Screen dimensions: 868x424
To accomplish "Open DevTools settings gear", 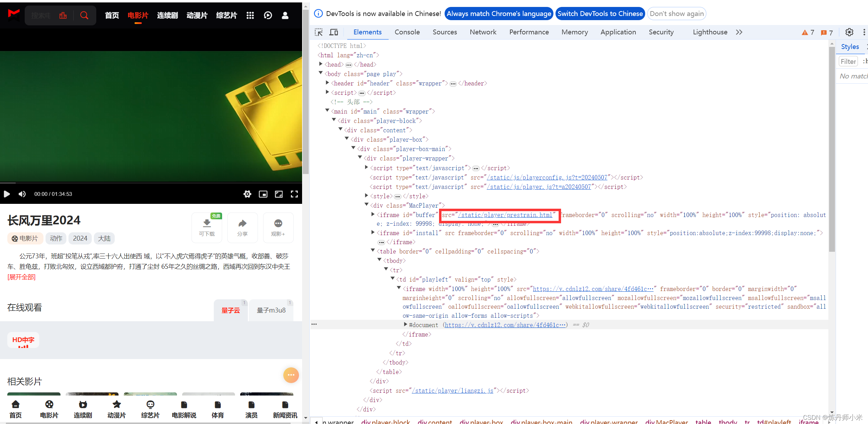I will 849,32.
